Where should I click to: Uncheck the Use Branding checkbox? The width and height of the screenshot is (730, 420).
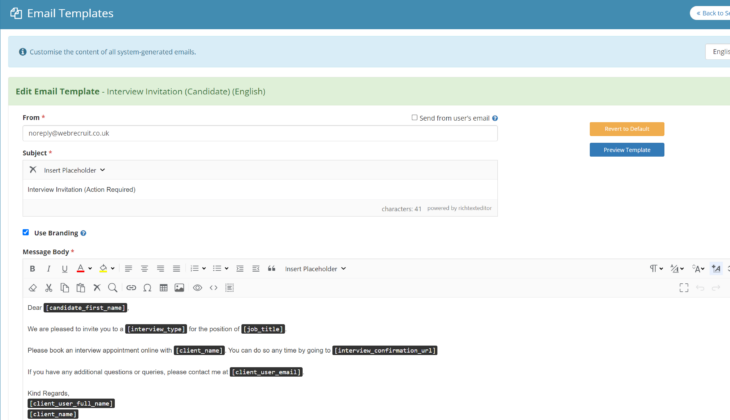point(26,233)
